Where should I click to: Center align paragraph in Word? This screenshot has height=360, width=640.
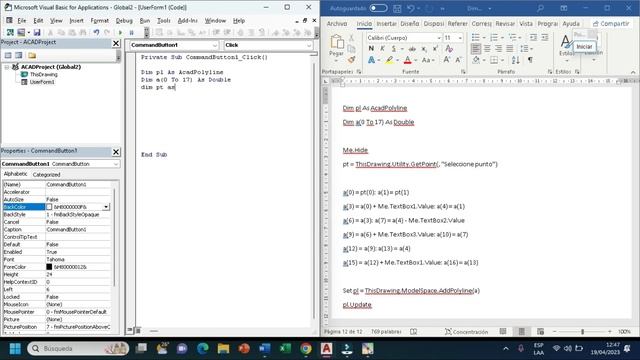pos(487,49)
